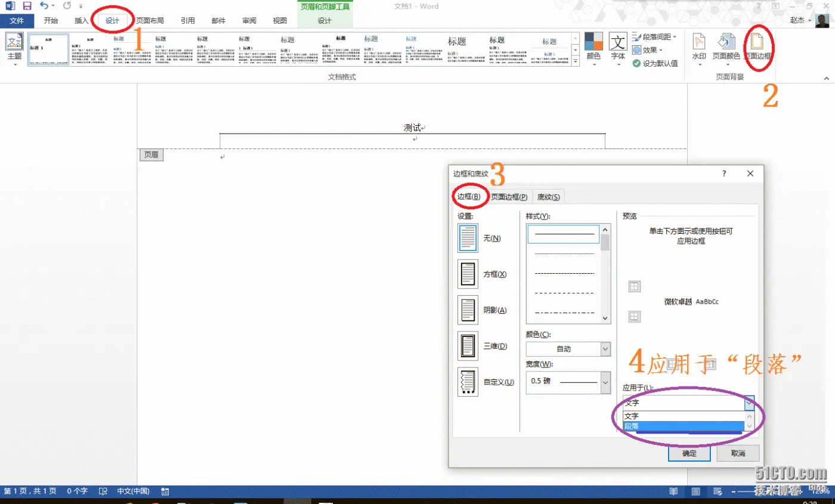The width and height of the screenshot is (835, 504).
Task: Open the 水印 watermark button
Action: click(x=699, y=50)
